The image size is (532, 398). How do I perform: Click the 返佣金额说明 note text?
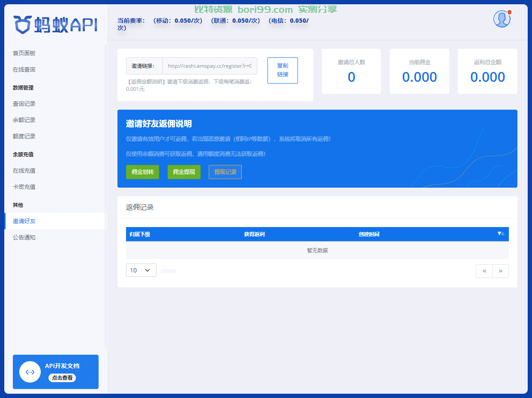click(189, 85)
